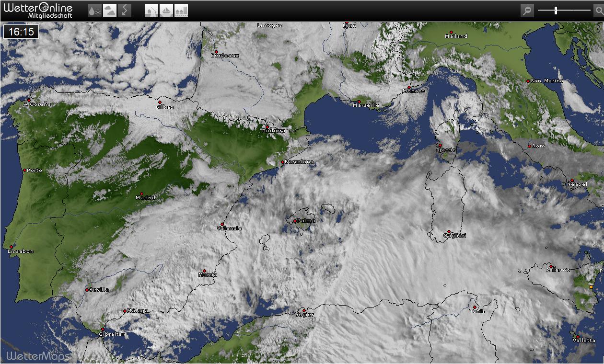Select the Gibraltar city marker

click(102, 329)
